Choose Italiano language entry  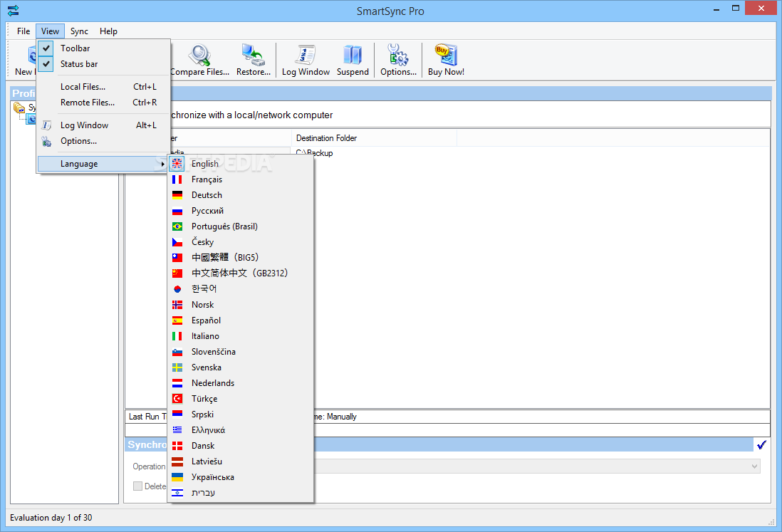(x=241, y=336)
